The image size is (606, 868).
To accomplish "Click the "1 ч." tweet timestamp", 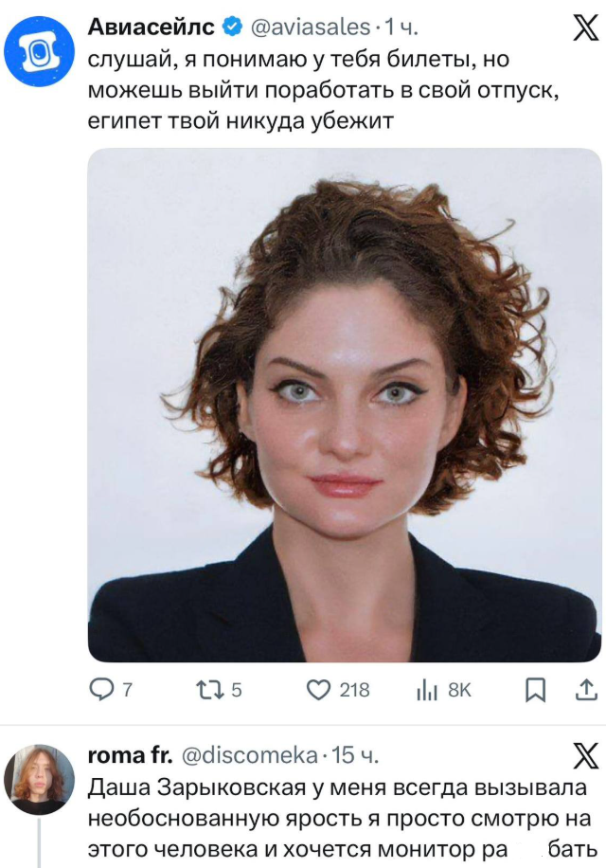I will (401, 28).
